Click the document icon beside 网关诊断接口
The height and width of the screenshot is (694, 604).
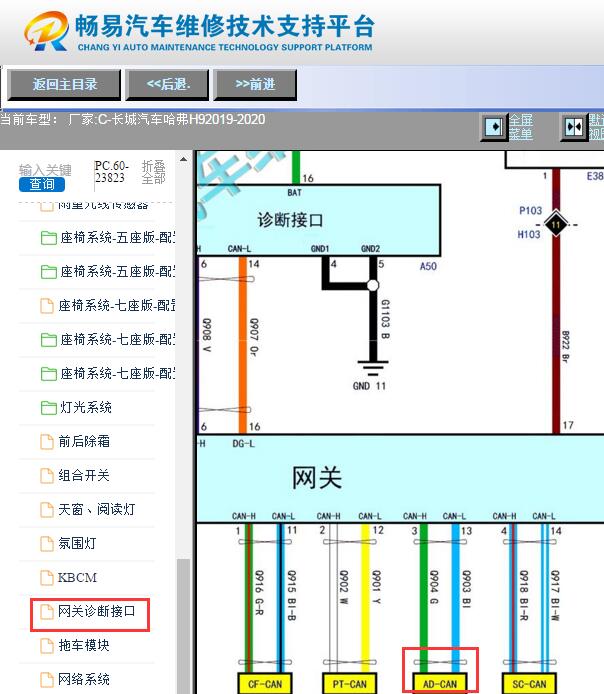pyautogui.click(x=47, y=612)
